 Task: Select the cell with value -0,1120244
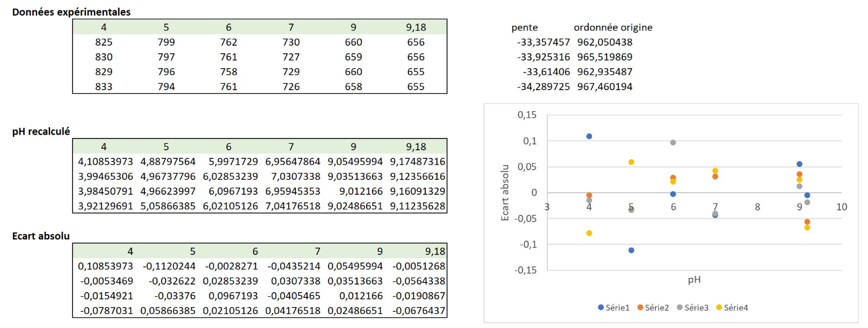tap(169, 266)
